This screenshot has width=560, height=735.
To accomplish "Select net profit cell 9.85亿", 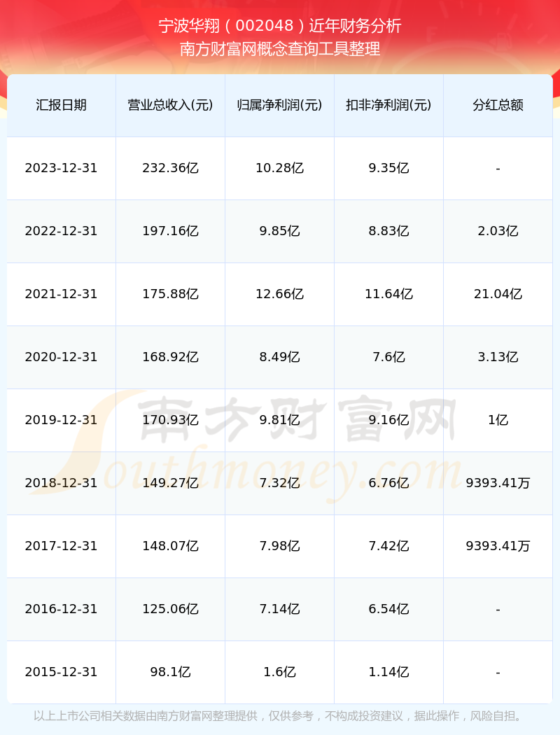I will click(280, 231).
